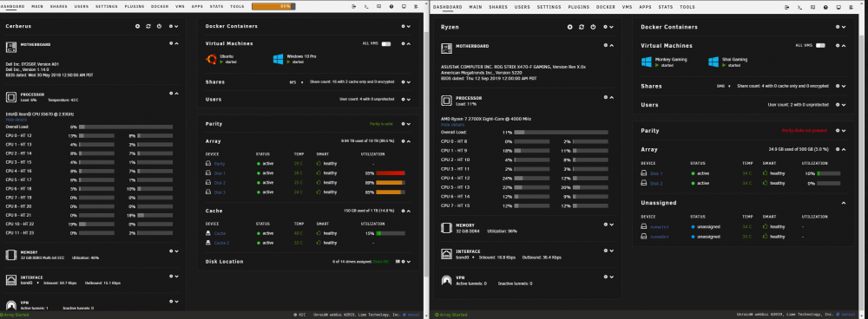Click feedback icon in Cerberus top bar
Image resolution: width=868 pixels, height=319 pixels.
[379, 7]
